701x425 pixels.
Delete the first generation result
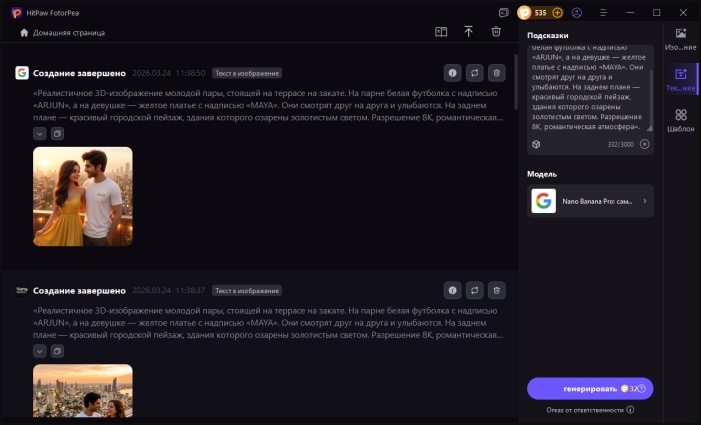497,73
